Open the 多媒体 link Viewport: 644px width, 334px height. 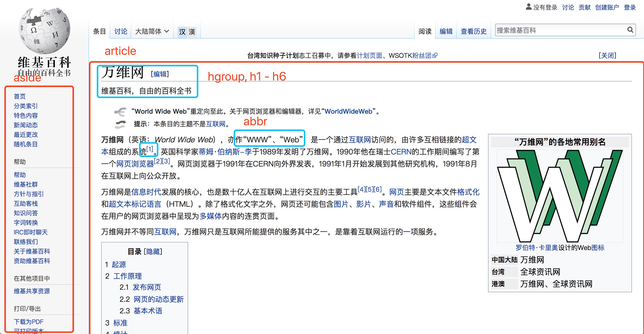[x=211, y=216]
